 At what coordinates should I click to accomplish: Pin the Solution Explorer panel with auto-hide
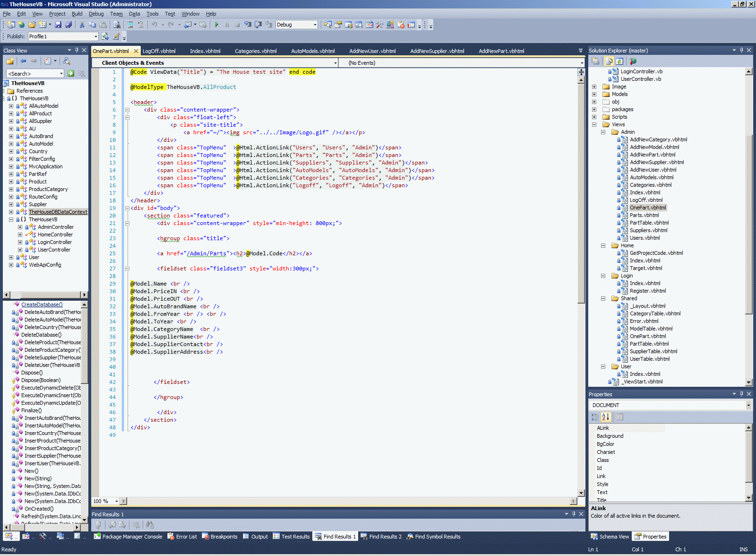click(741, 50)
